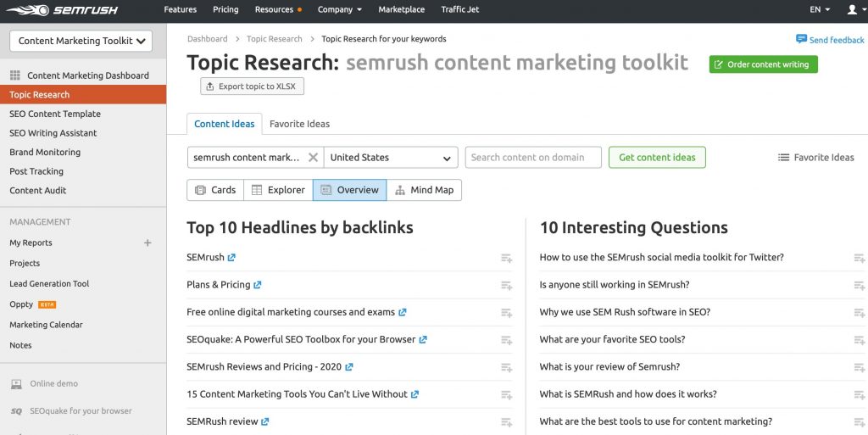This screenshot has width=868, height=435.
Task: Add 'Why we use SEM Rush software' to favorites
Action: (x=860, y=313)
